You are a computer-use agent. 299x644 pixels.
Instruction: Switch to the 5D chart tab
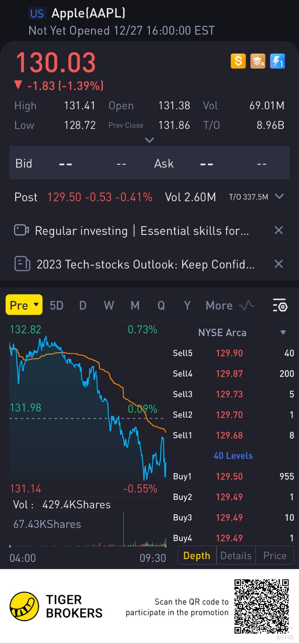pos(56,305)
